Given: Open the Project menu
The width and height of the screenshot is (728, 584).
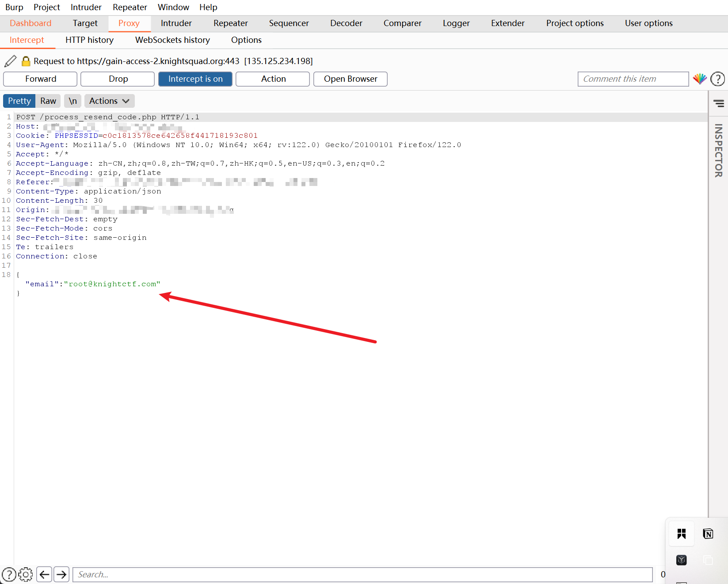Looking at the screenshot, I should tap(47, 7).
